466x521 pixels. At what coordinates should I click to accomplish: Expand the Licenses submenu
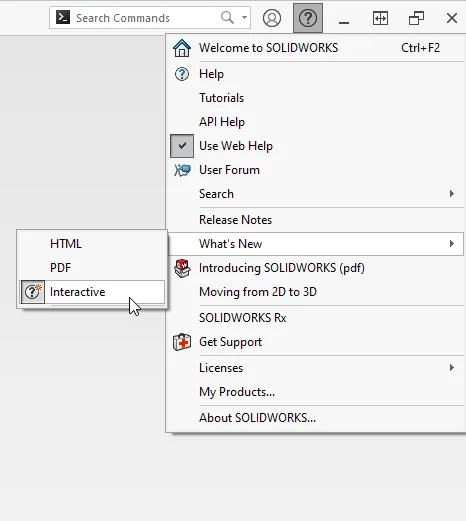pyautogui.click(x=316, y=368)
